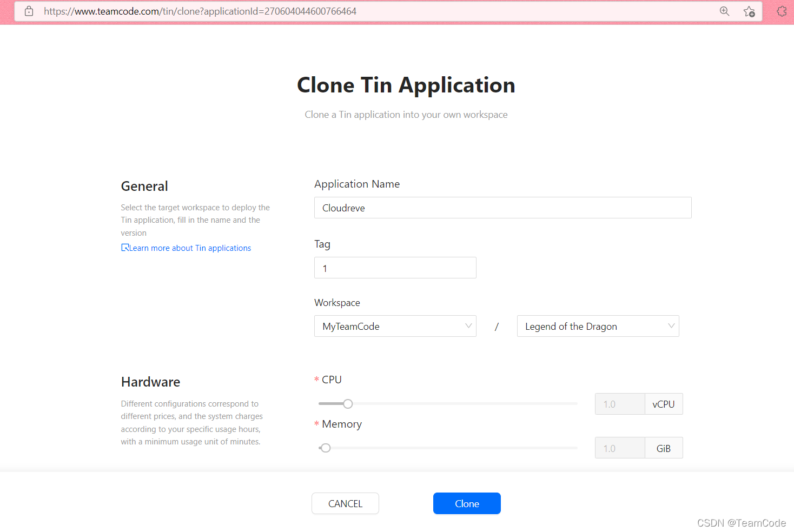Screen dimensions: 794x532
Task: Click the Hardware section heading
Action: tap(150, 382)
